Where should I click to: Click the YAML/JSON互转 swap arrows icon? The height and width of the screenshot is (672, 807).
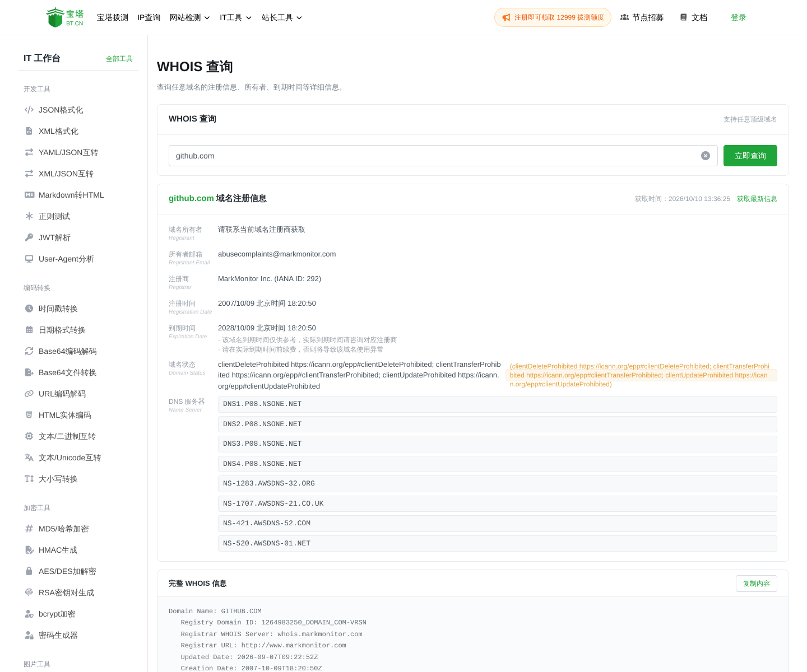coord(29,152)
